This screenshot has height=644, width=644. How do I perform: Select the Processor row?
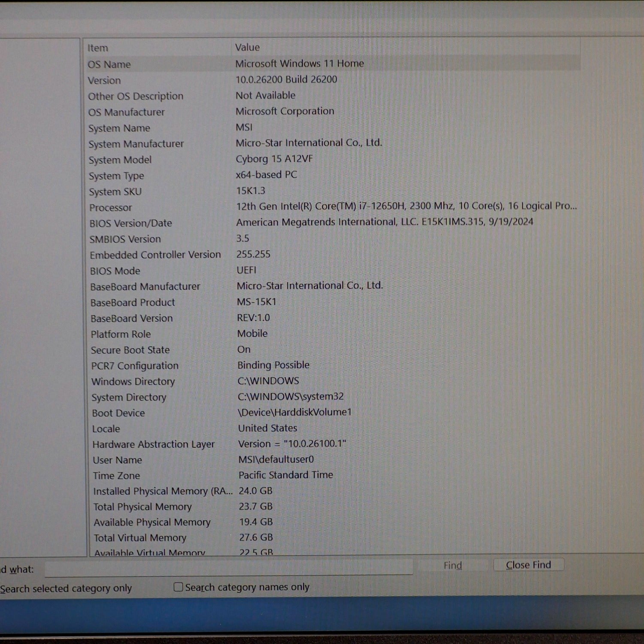(111, 208)
